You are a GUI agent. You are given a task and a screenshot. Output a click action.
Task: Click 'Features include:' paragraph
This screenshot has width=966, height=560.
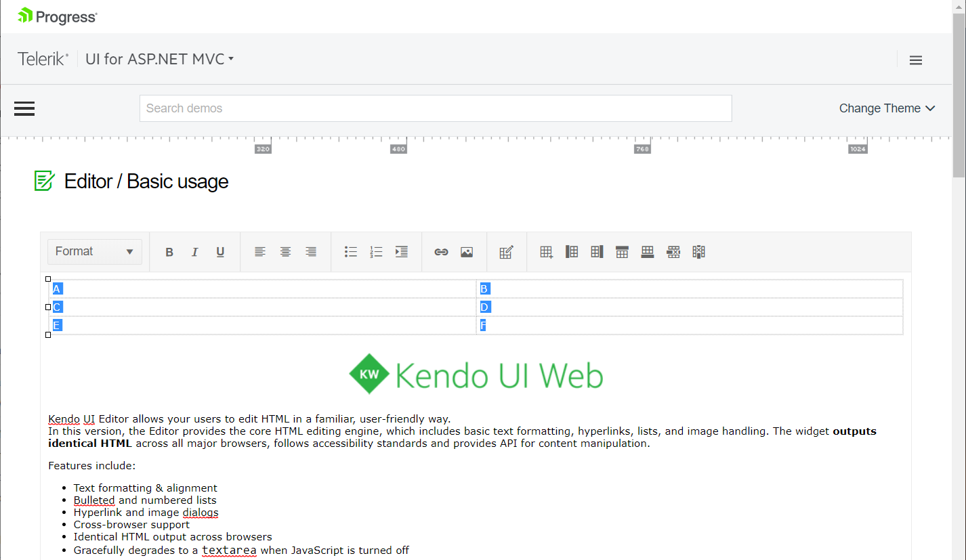tap(92, 466)
